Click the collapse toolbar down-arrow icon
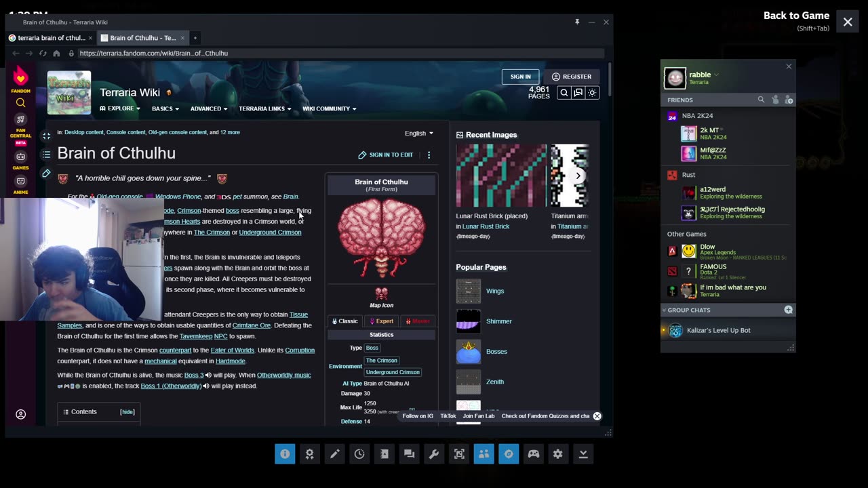This screenshot has width=868, height=488. (x=583, y=454)
